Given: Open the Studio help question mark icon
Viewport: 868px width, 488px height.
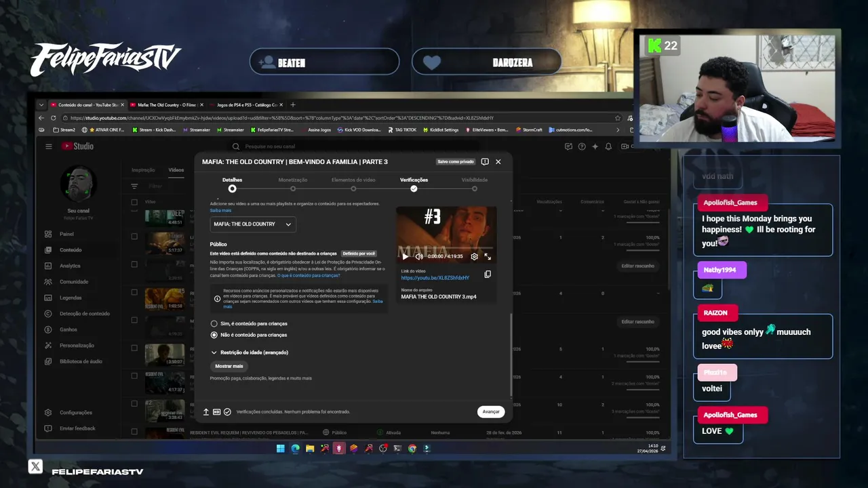Looking at the screenshot, I should (582, 146).
